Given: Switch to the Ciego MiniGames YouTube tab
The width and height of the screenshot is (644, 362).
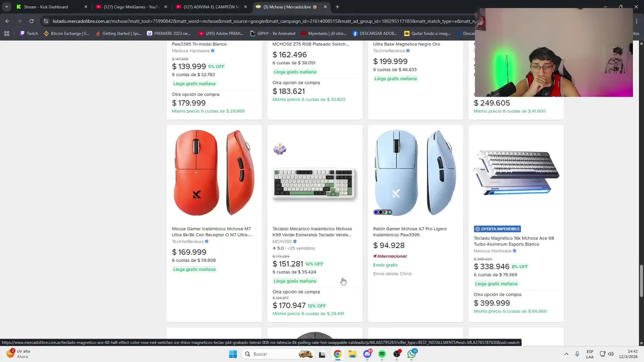Looking at the screenshot, I should click(x=131, y=7).
